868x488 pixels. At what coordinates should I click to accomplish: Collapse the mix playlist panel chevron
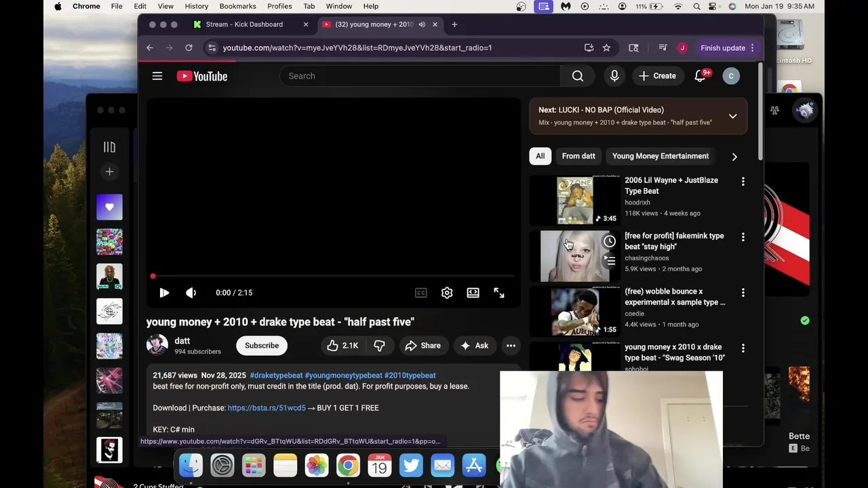point(732,116)
